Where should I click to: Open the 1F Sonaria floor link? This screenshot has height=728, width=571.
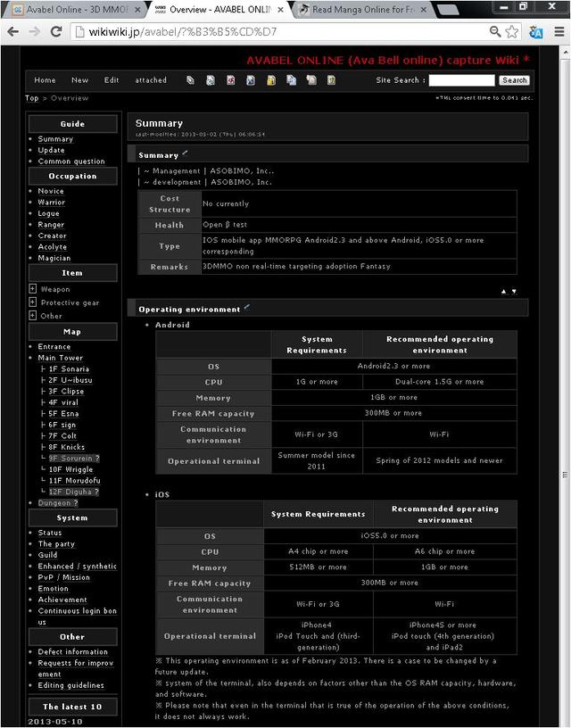point(69,368)
